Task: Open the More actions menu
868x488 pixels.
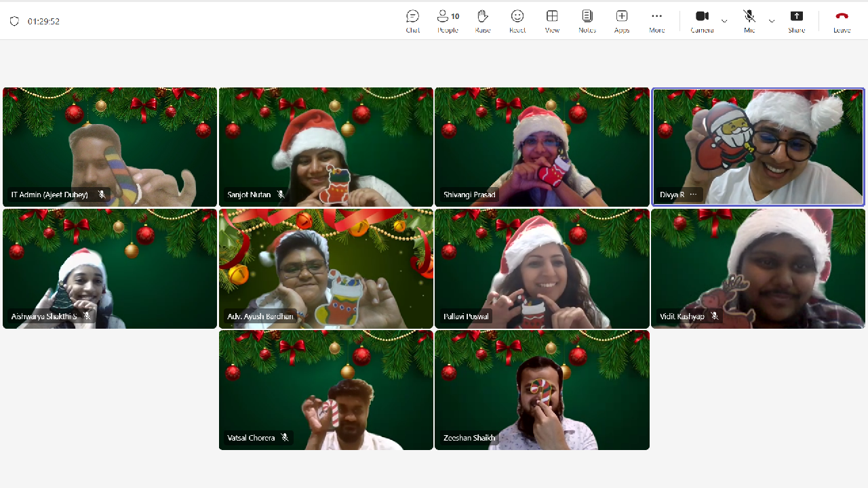Action: (656, 21)
